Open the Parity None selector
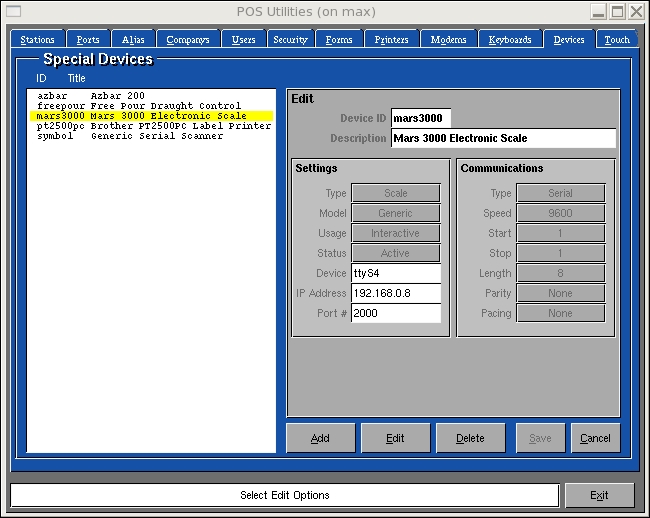This screenshot has width=650, height=518. tap(560, 293)
